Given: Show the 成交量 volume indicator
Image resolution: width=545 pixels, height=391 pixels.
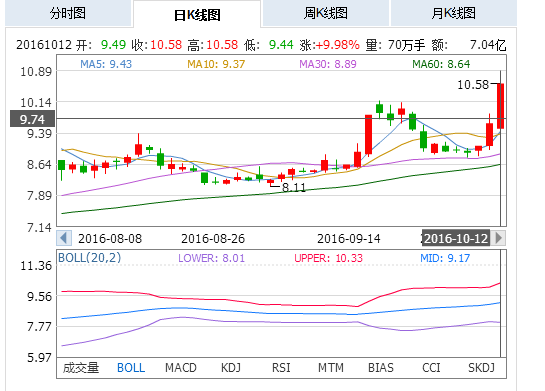Looking at the screenshot, I should [x=81, y=367].
